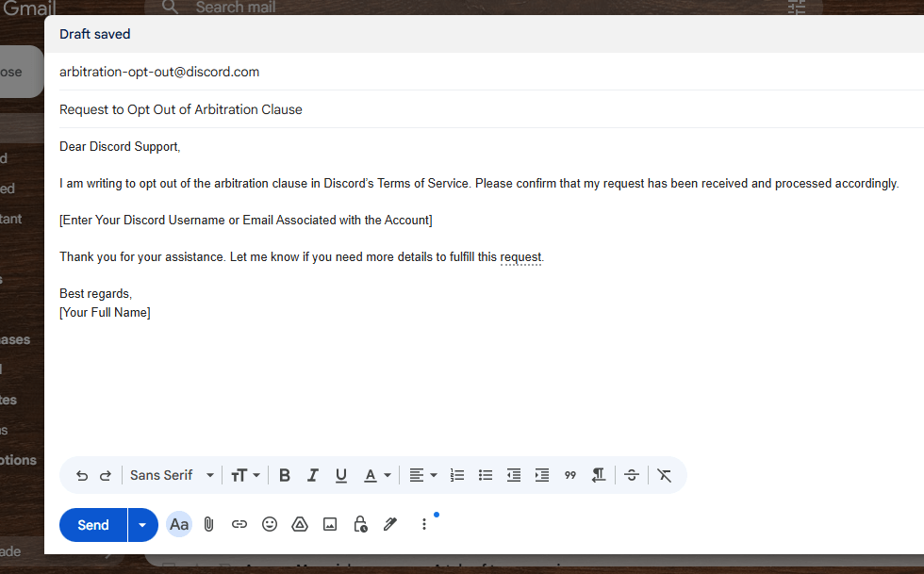Click the insert photo icon

click(x=330, y=524)
